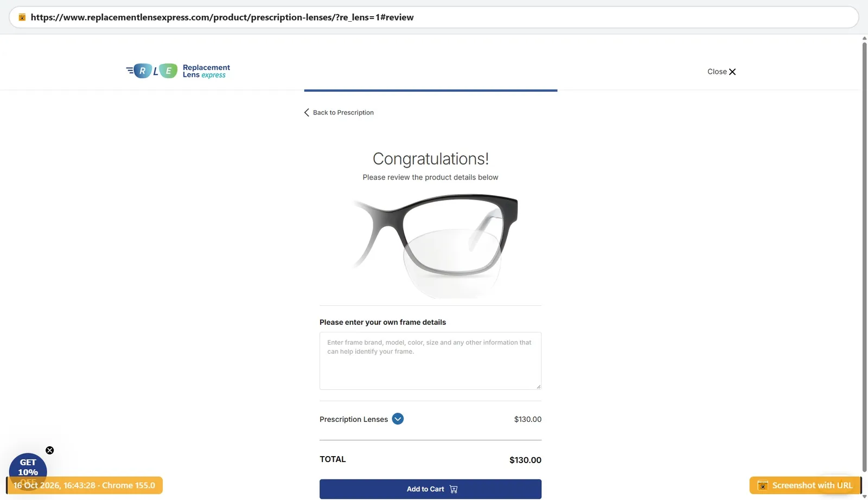Image resolution: width=868 pixels, height=500 pixels.
Task: Click the Prescription Lenses $130.00 price
Action: point(527,419)
